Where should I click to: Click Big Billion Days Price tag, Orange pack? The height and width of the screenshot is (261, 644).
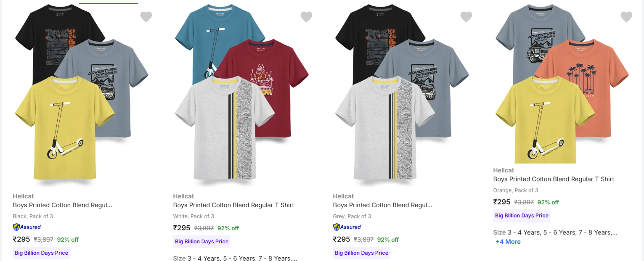(x=522, y=216)
